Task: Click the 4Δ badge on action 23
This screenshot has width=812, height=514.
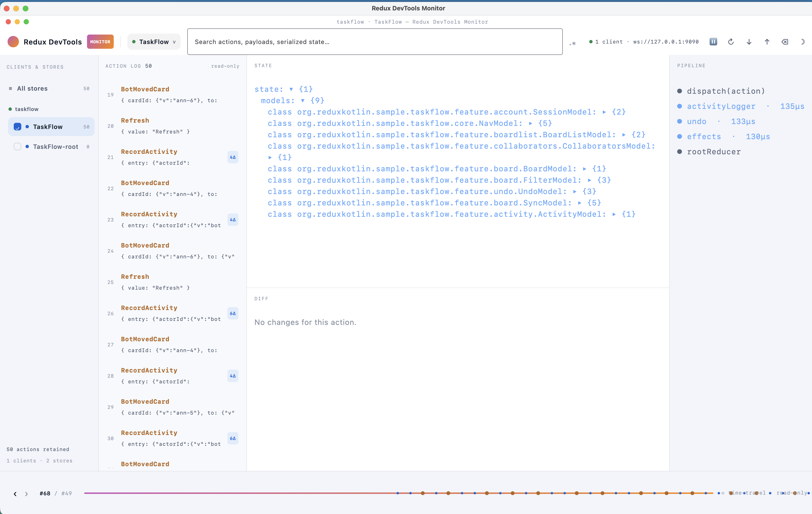Action: [233, 220]
